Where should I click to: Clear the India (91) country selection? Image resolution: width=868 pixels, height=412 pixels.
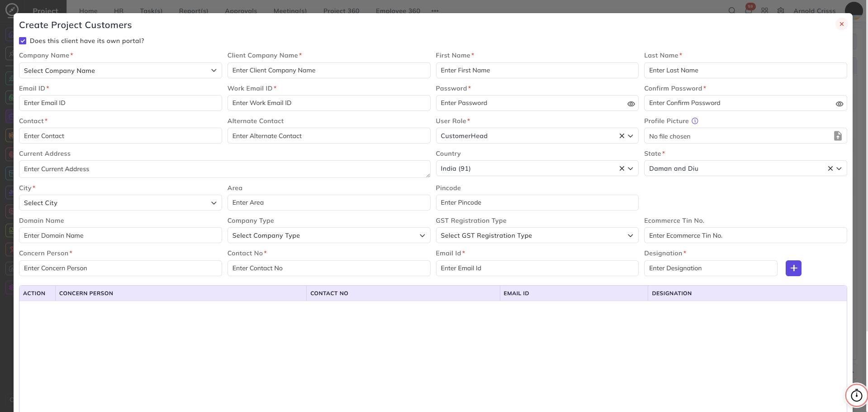(621, 168)
